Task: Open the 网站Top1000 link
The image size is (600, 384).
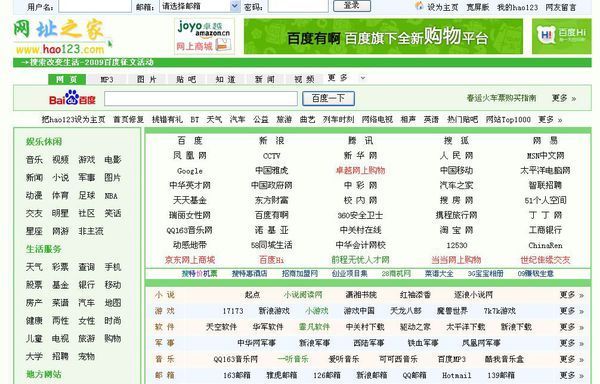Action: pyautogui.click(x=508, y=120)
